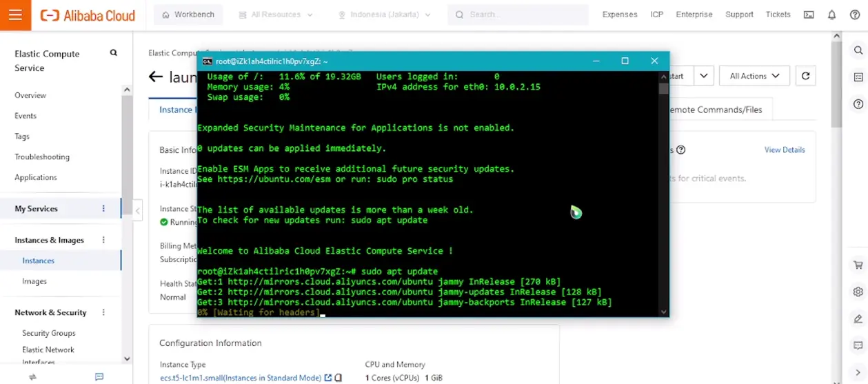Click page vertical scrollbar on right
Viewport: 868px width, 384px height.
point(836,83)
